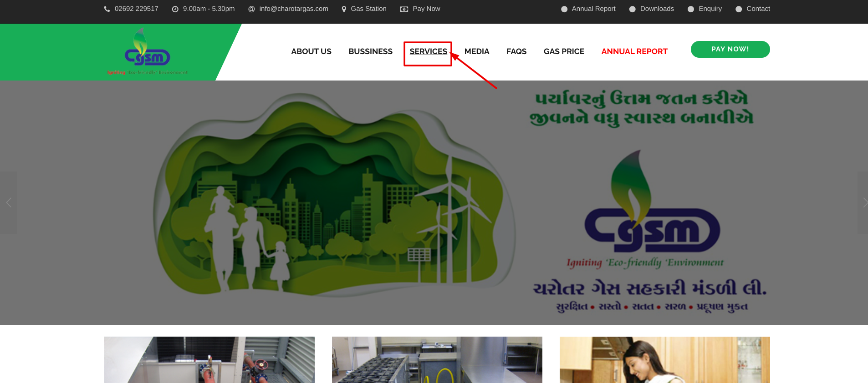Click the green PAY NOW! button

tap(730, 49)
